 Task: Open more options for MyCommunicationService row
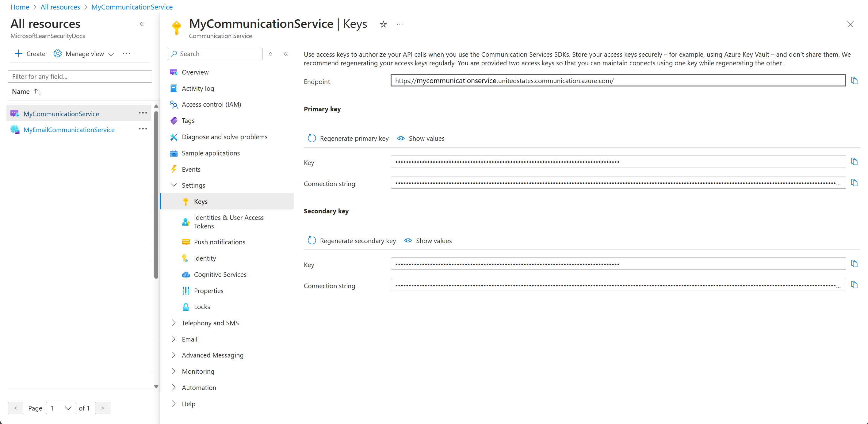coord(143,113)
